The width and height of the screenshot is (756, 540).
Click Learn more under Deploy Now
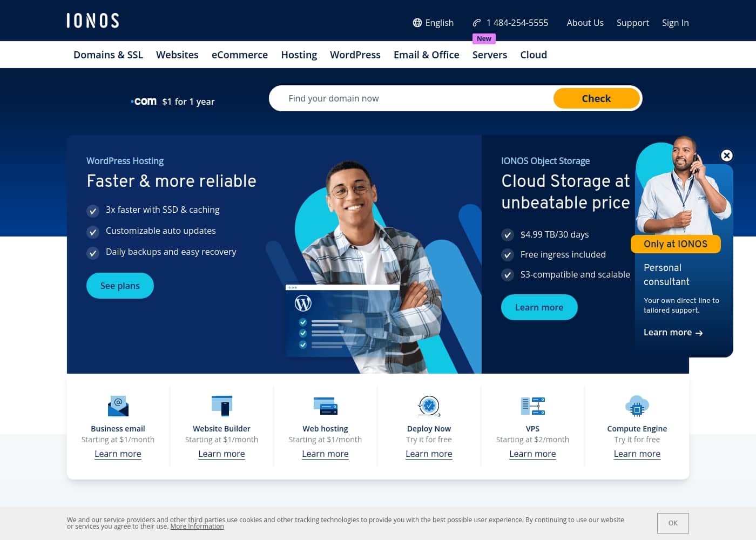(429, 454)
